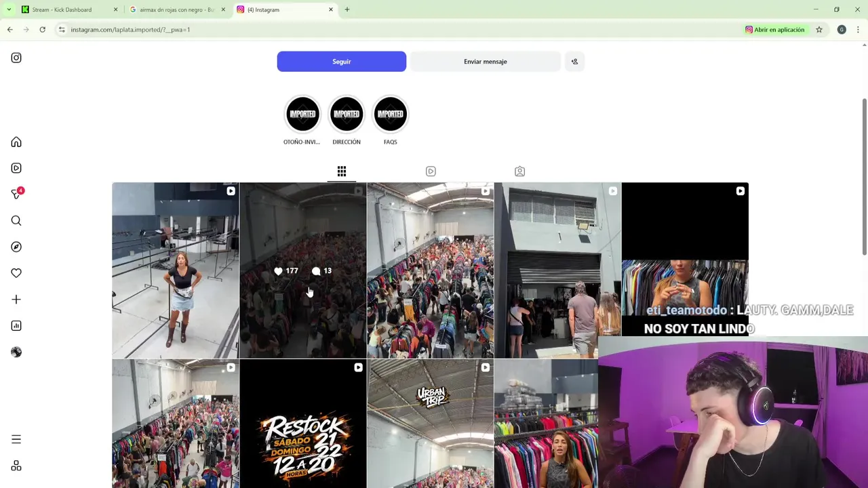
Task: Open post showing people outside the warehouse door
Action: tap(557, 270)
